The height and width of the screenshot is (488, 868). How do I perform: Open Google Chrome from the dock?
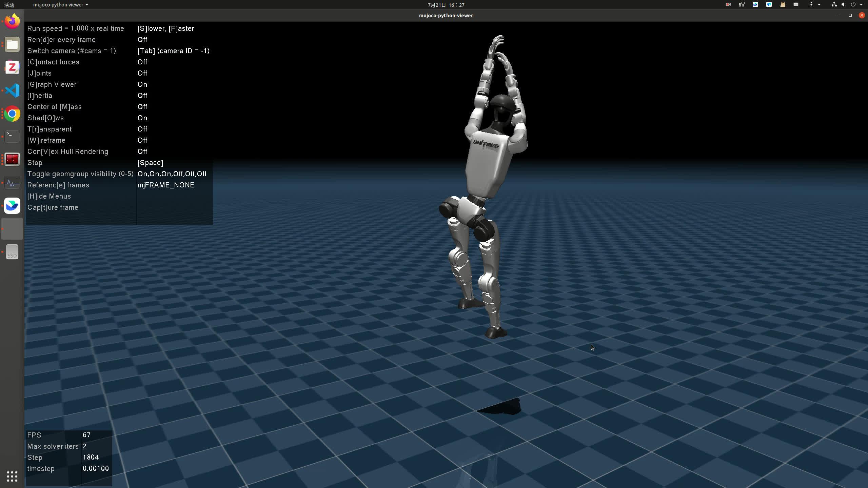tap(12, 114)
